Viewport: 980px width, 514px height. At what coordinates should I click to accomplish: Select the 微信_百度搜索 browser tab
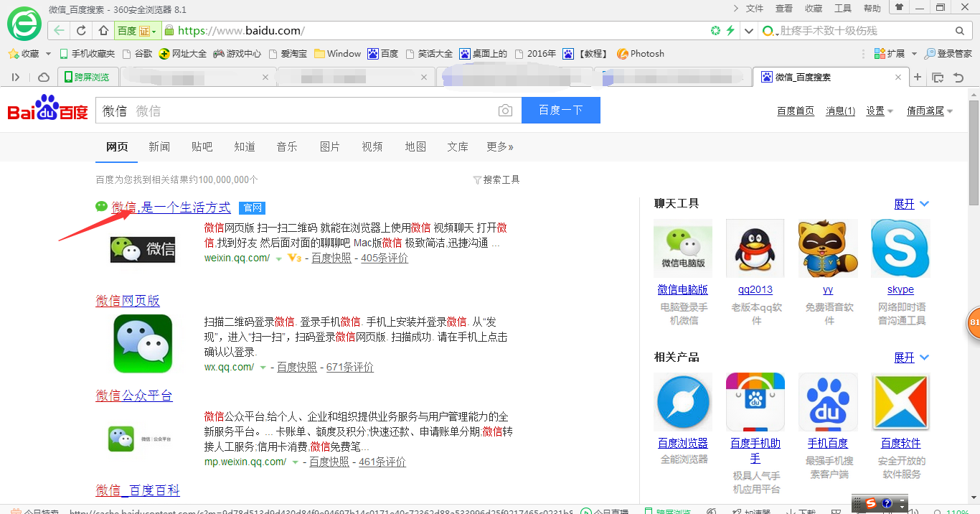pyautogui.click(x=831, y=77)
